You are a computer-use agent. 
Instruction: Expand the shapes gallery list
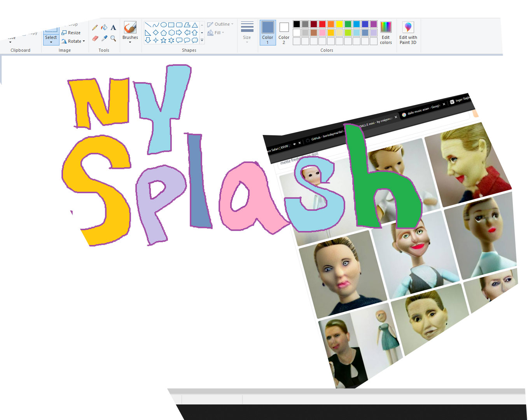(202, 40)
